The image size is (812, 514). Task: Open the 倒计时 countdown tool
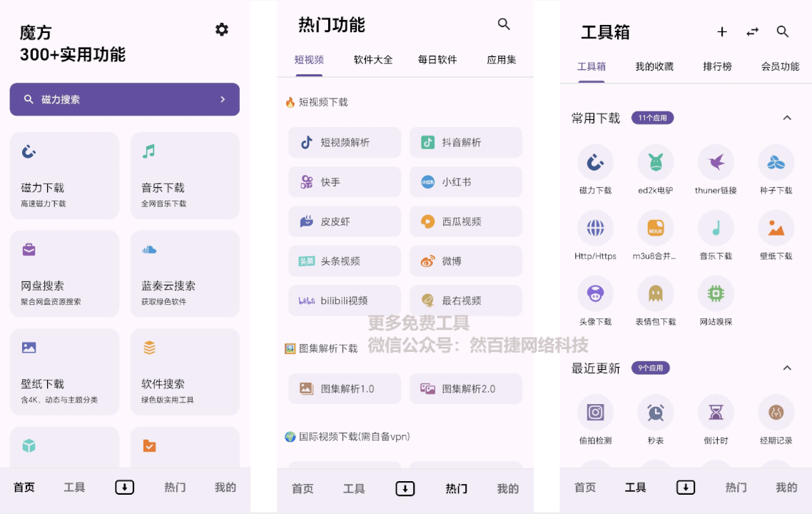[x=716, y=419]
